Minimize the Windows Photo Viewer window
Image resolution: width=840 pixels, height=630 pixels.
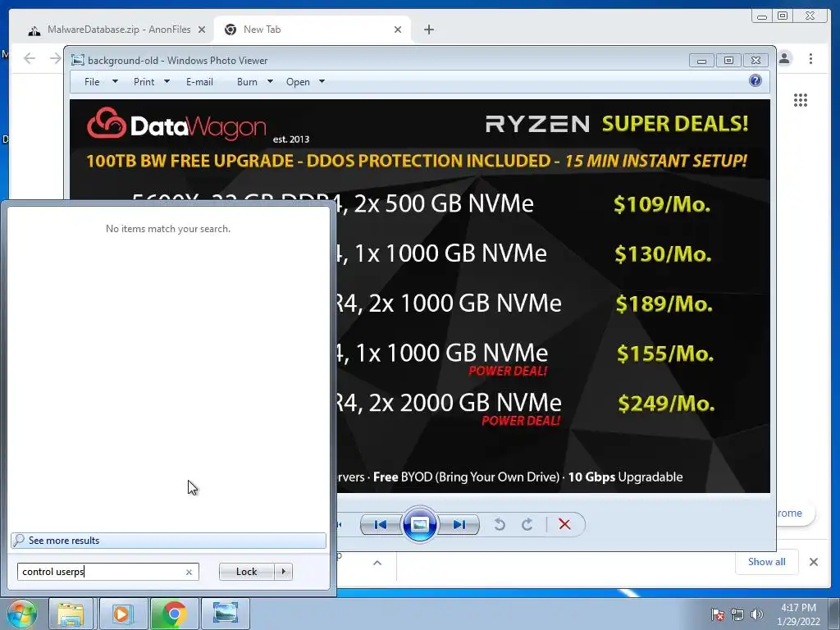(701, 61)
